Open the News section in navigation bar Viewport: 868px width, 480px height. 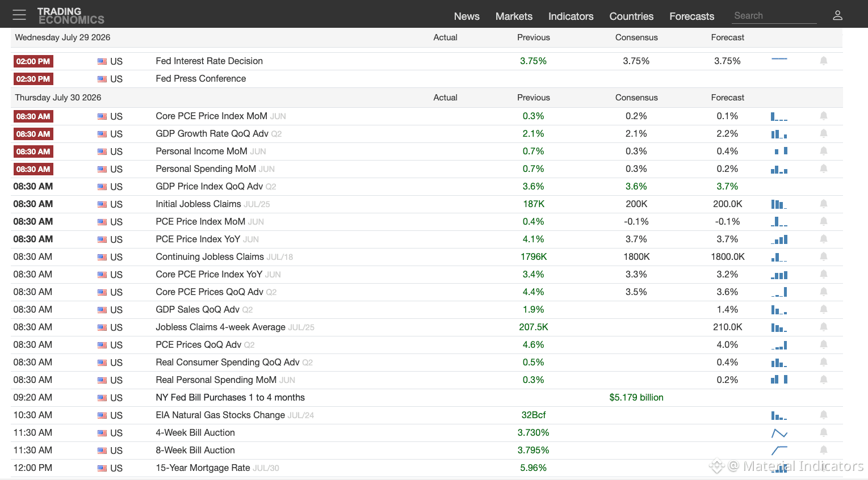click(467, 16)
